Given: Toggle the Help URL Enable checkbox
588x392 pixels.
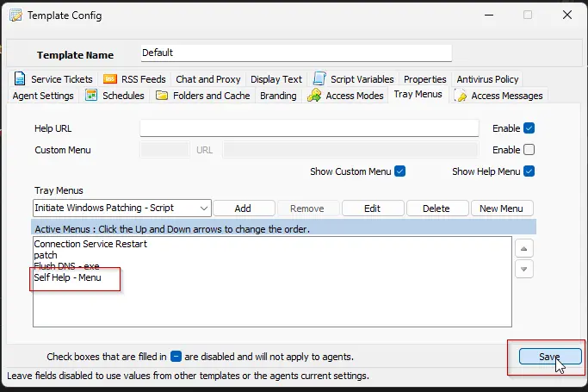Looking at the screenshot, I should pos(529,128).
